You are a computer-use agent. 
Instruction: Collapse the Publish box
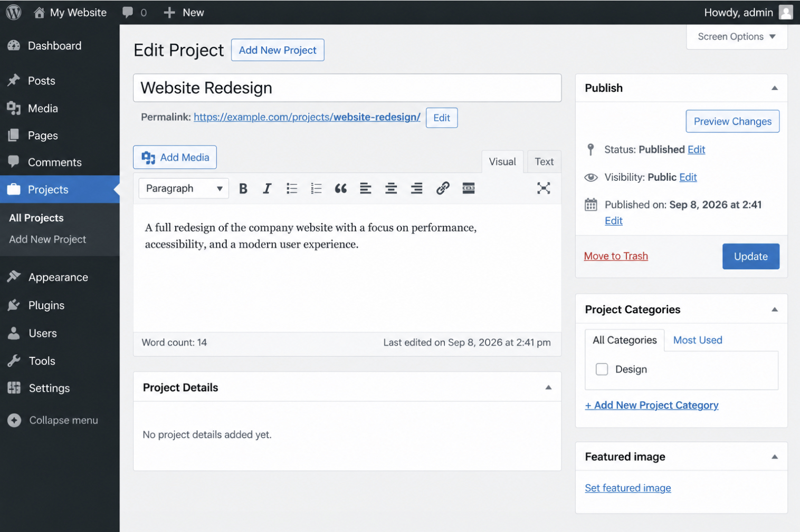pyautogui.click(x=775, y=88)
